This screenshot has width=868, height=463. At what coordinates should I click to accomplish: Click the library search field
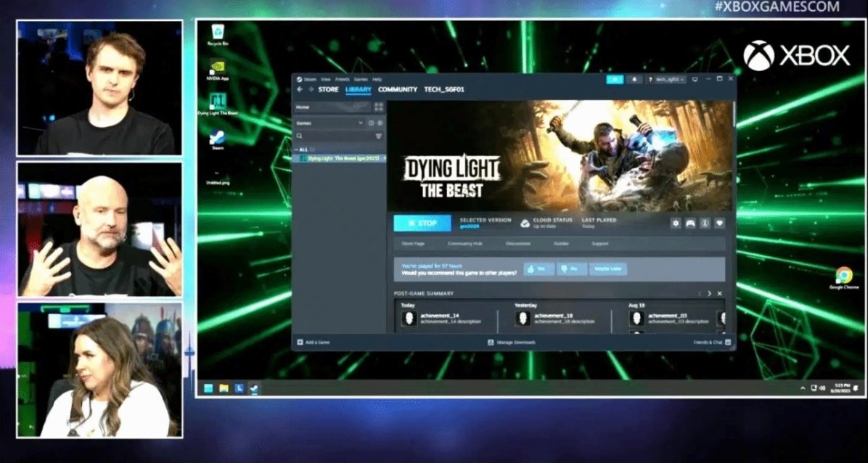point(337,136)
